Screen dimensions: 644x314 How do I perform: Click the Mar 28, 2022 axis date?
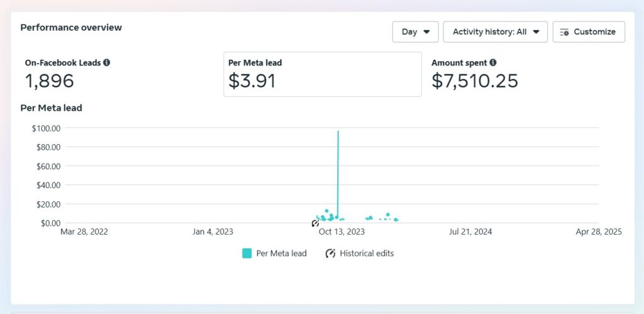click(84, 232)
